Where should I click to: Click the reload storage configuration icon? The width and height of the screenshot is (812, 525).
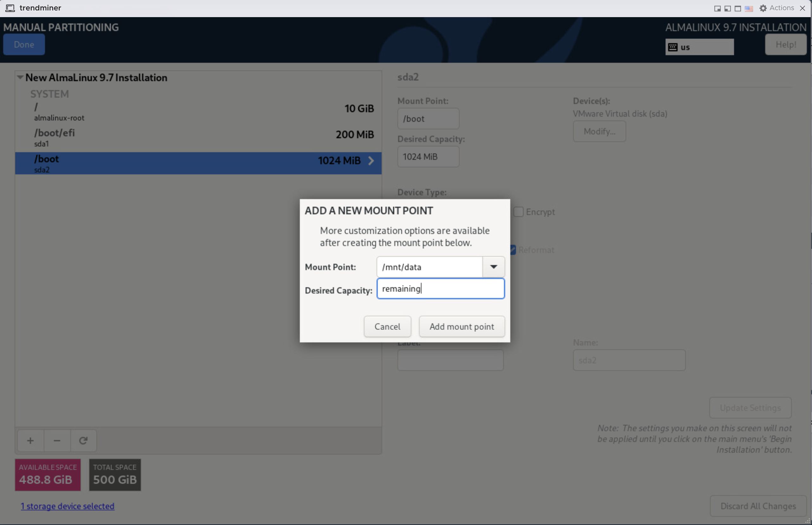pyautogui.click(x=83, y=440)
